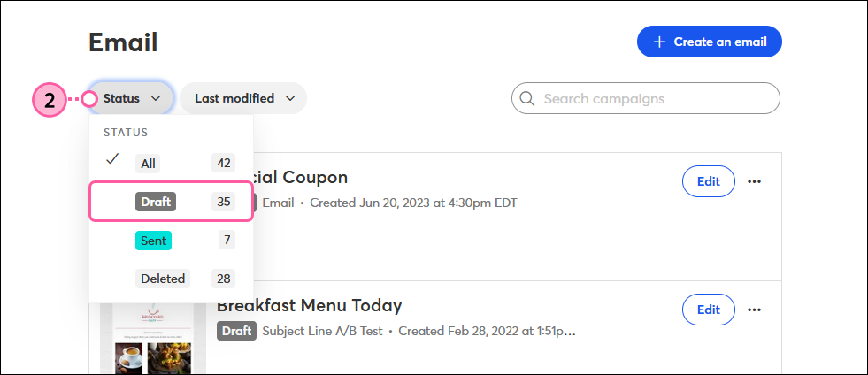
Task: Click into the Search campaigns field
Action: coord(645,98)
